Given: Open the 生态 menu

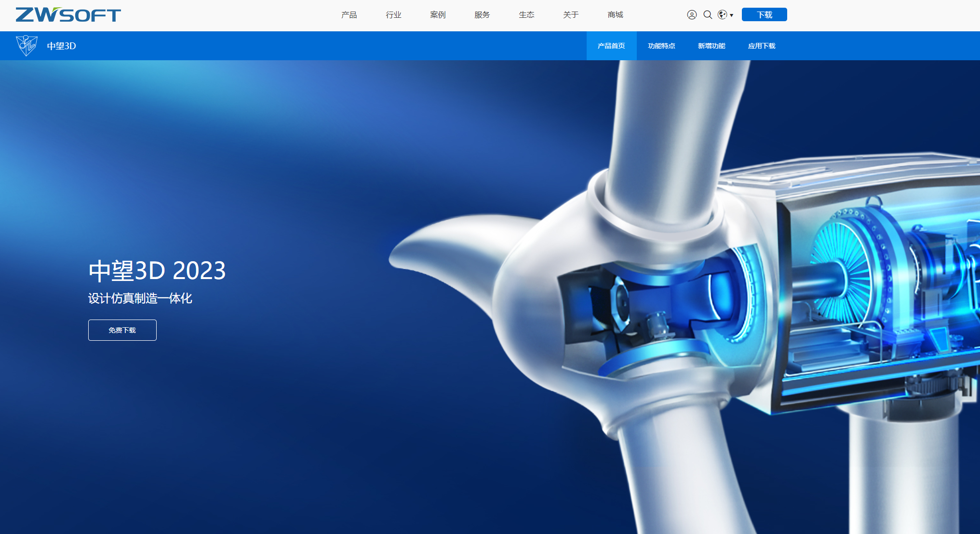Looking at the screenshot, I should [526, 15].
